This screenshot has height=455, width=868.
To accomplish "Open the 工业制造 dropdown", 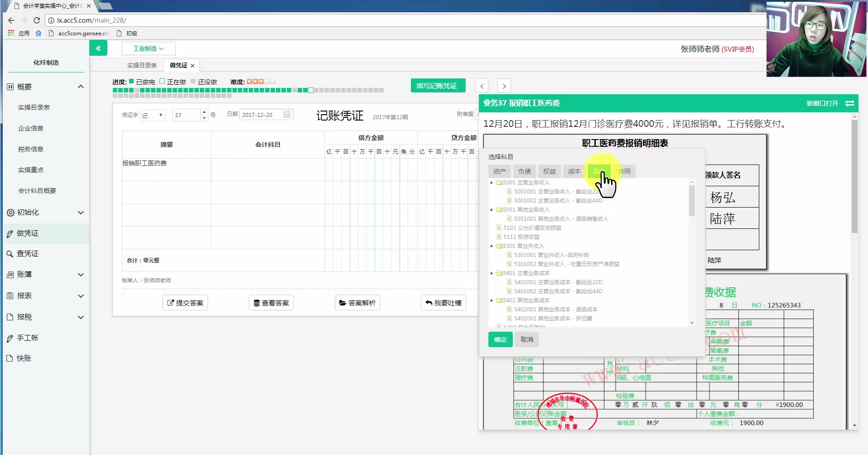I will pos(148,48).
